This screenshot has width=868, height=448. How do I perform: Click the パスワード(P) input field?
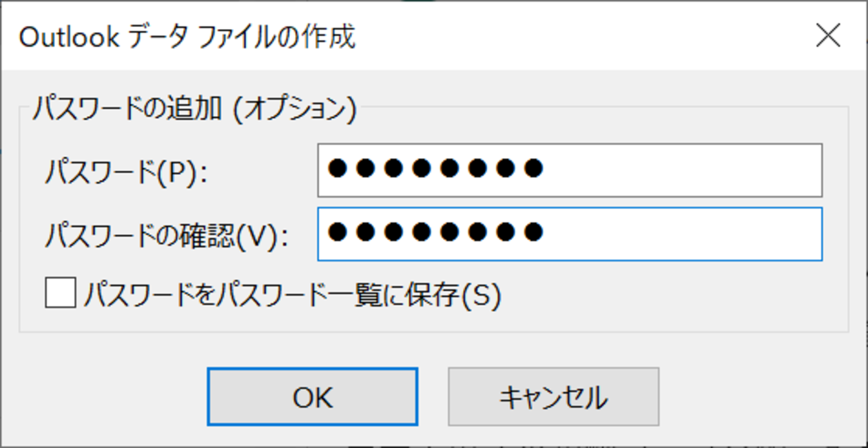pos(569,170)
